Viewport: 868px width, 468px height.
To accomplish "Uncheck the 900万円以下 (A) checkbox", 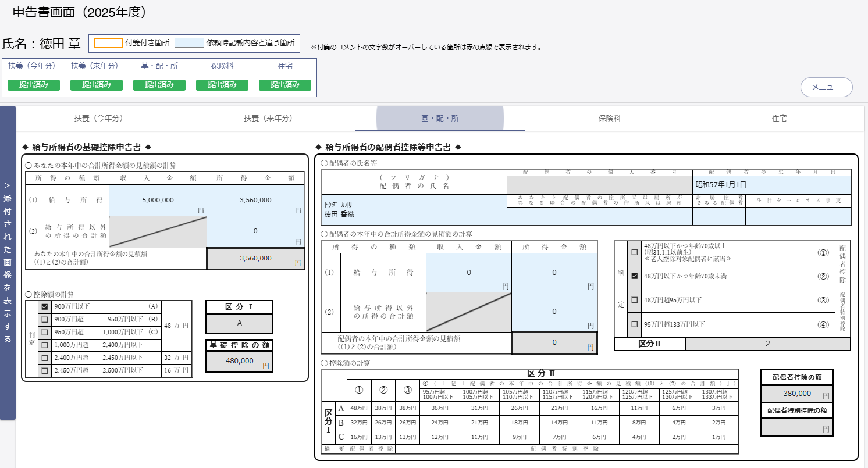I will click(44, 306).
